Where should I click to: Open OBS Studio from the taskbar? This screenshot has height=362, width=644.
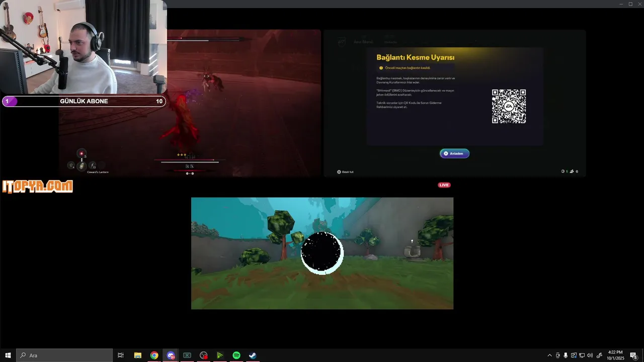[x=203, y=355]
